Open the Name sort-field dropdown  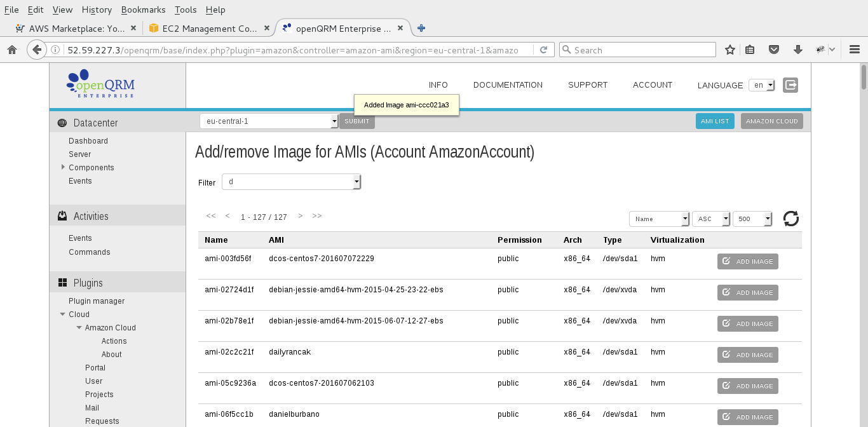click(659, 219)
